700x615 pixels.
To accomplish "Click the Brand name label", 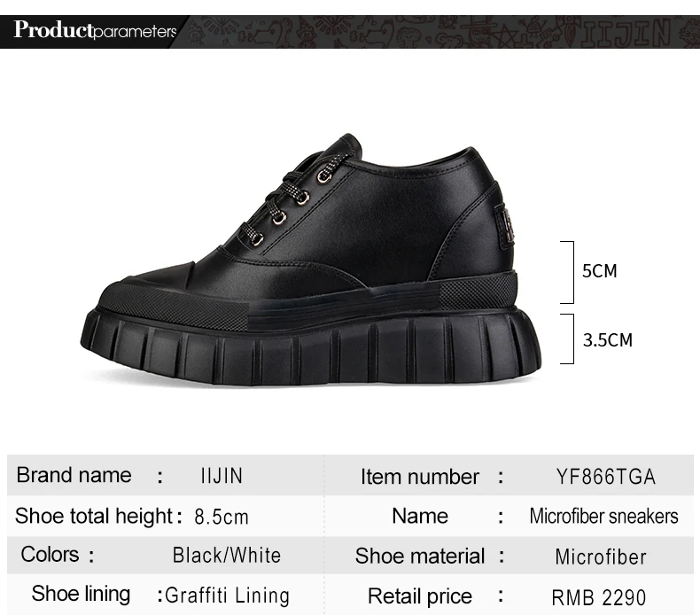I will point(74,475).
